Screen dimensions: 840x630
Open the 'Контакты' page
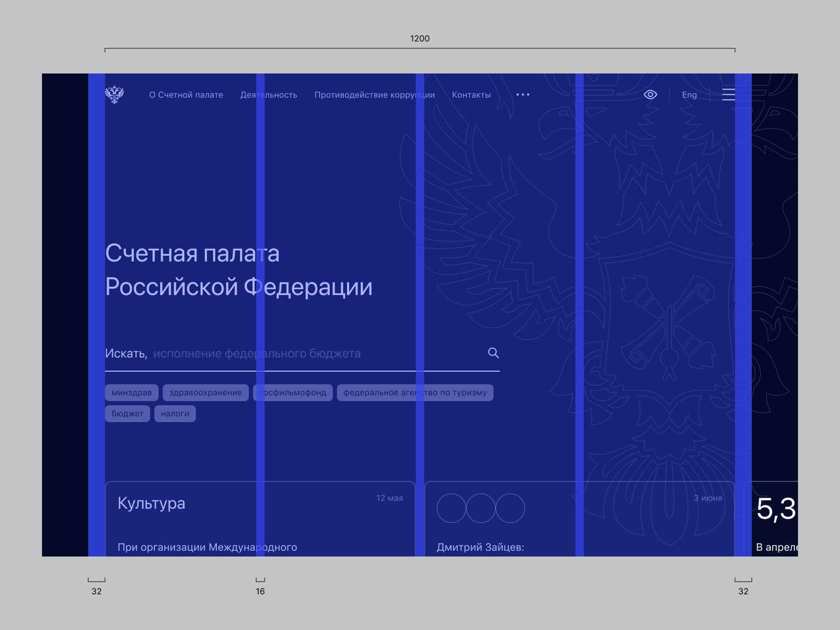471,95
